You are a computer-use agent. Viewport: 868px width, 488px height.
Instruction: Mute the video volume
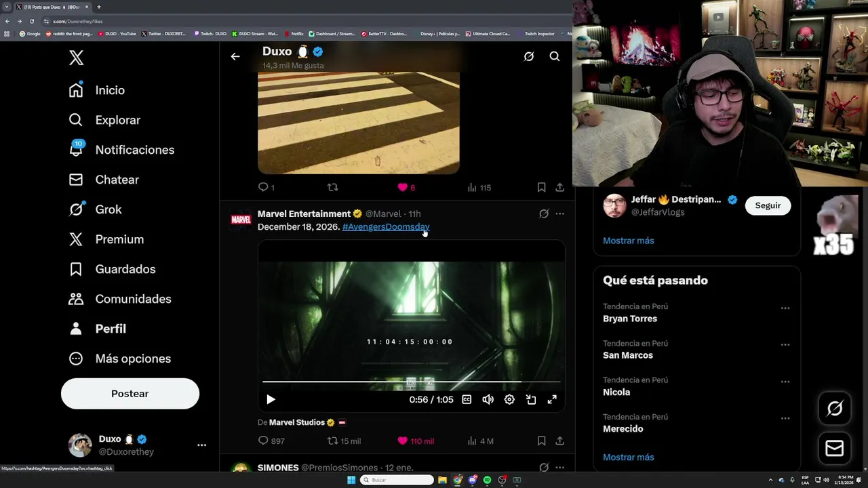click(x=488, y=400)
